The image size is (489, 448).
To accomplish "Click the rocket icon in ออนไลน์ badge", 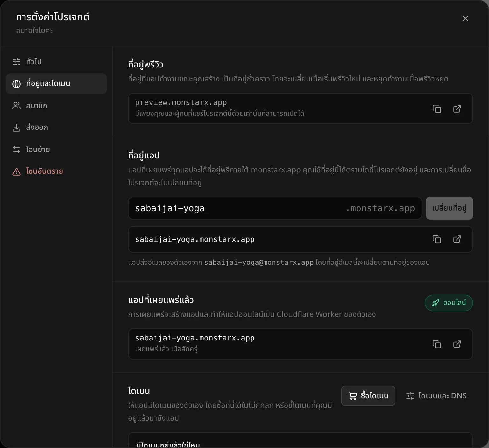I will coord(436,303).
